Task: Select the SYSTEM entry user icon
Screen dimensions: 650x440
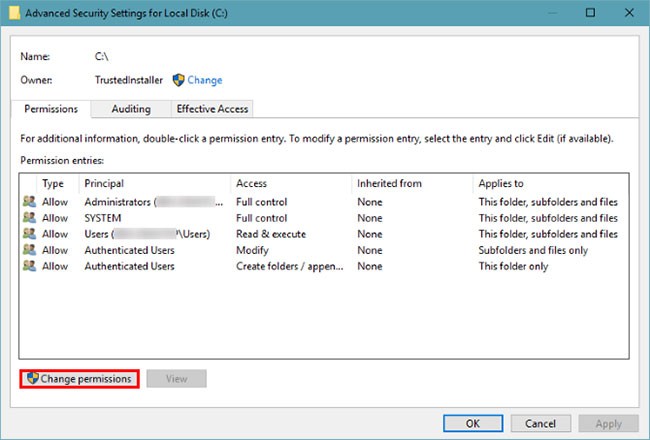Action: pos(28,218)
